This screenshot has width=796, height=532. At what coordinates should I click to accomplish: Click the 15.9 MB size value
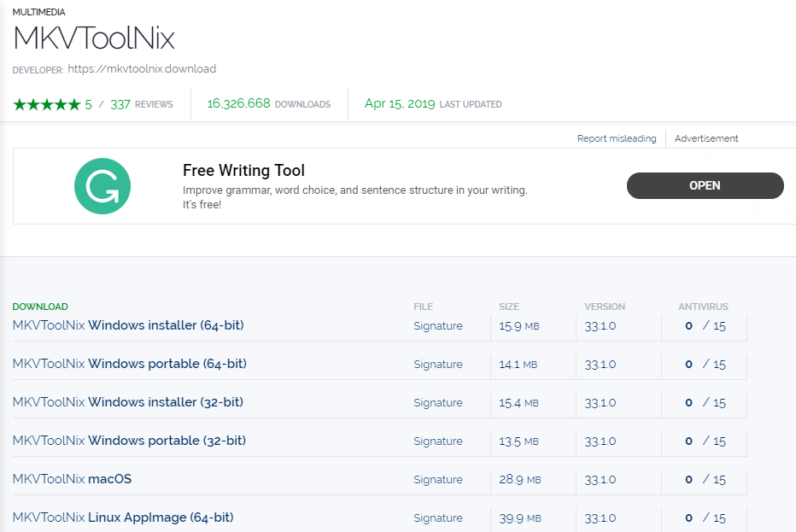coord(518,326)
